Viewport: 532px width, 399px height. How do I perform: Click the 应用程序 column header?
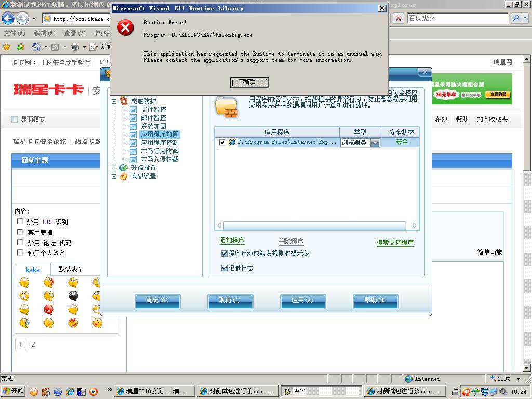pos(277,132)
